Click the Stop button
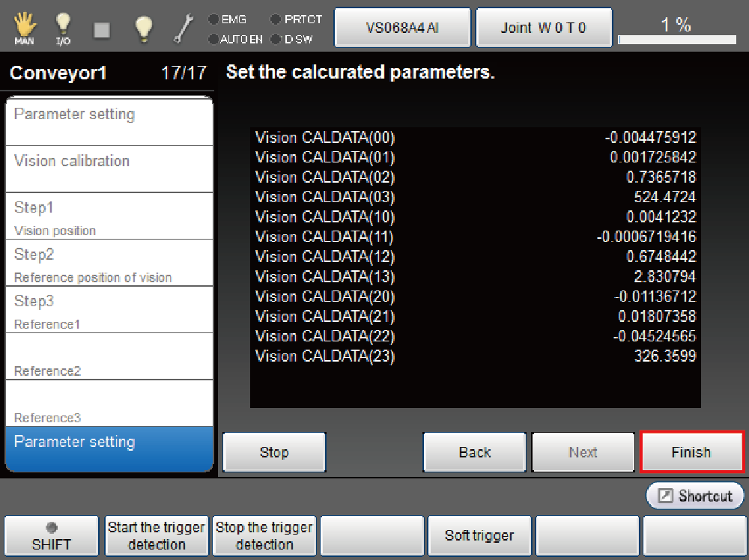The width and height of the screenshot is (749, 560). [x=274, y=452]
